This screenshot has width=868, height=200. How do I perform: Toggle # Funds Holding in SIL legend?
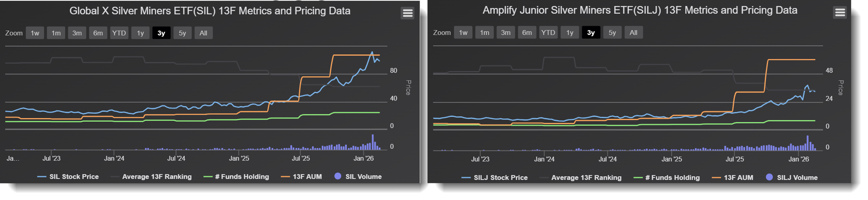pyautogui.click(x=236, y=177)
